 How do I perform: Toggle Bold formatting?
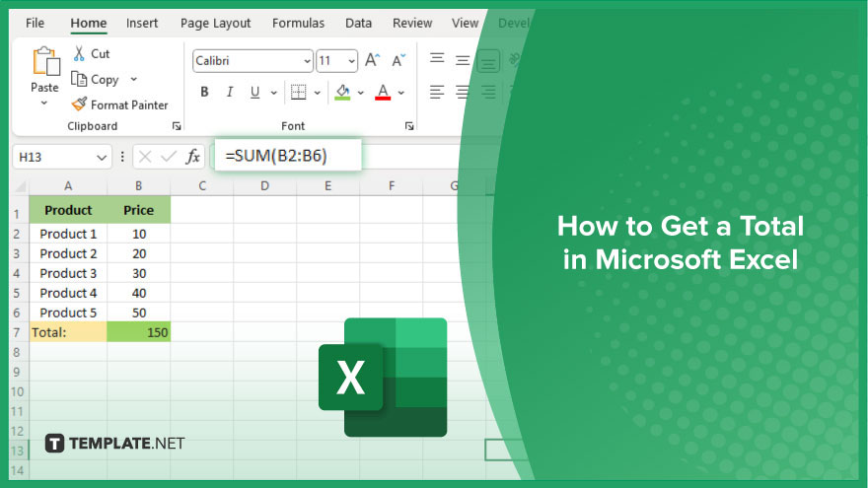coord(204,92)
